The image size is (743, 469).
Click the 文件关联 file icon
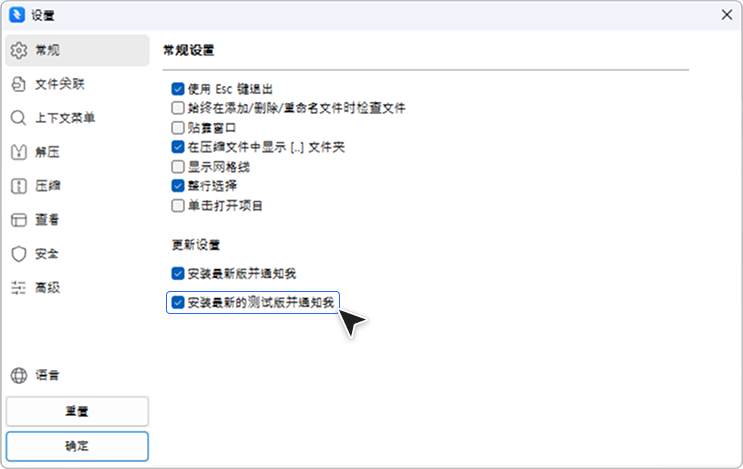pos(18,84)
